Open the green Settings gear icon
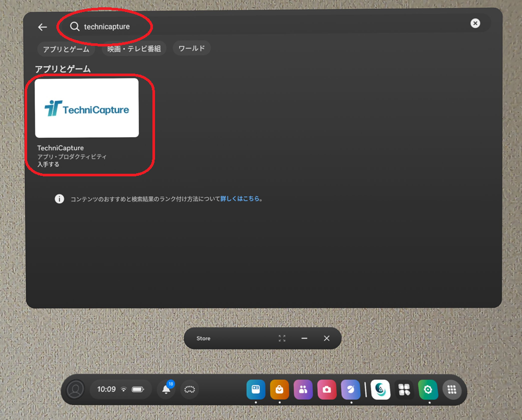The height and width of the screenshot is (420, 522). tap(428, 389)
